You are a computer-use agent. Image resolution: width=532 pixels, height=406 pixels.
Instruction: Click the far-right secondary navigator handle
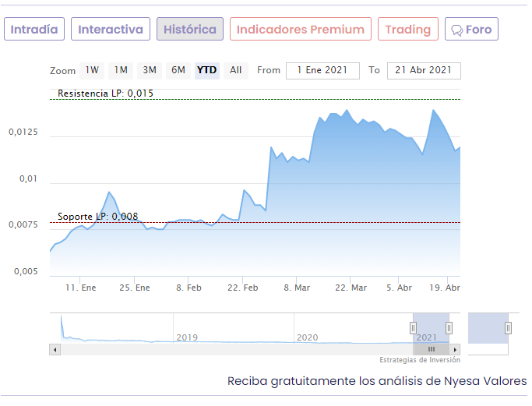click(508, 328)
